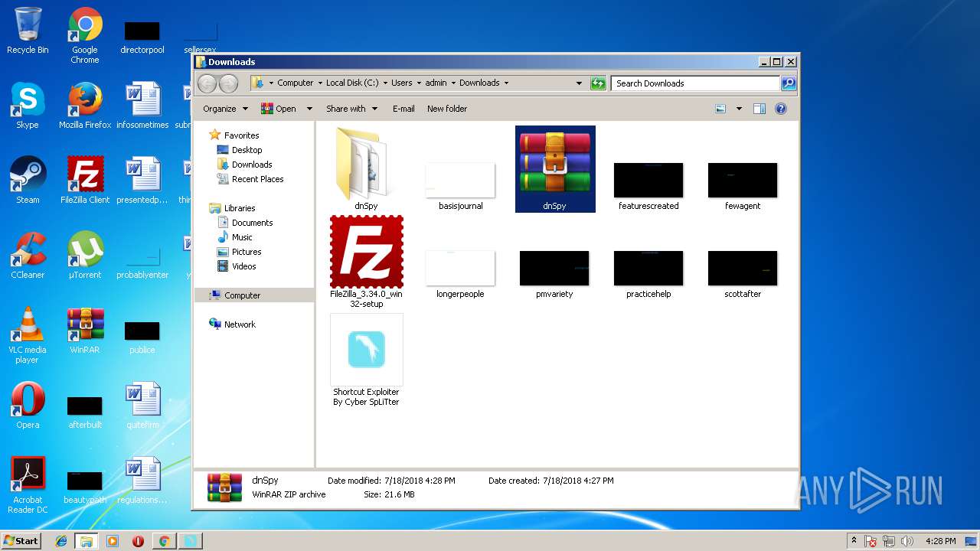Launch Opera from the desktop
Viewport: 980px width, 551px height.
(x=28, y=406)
